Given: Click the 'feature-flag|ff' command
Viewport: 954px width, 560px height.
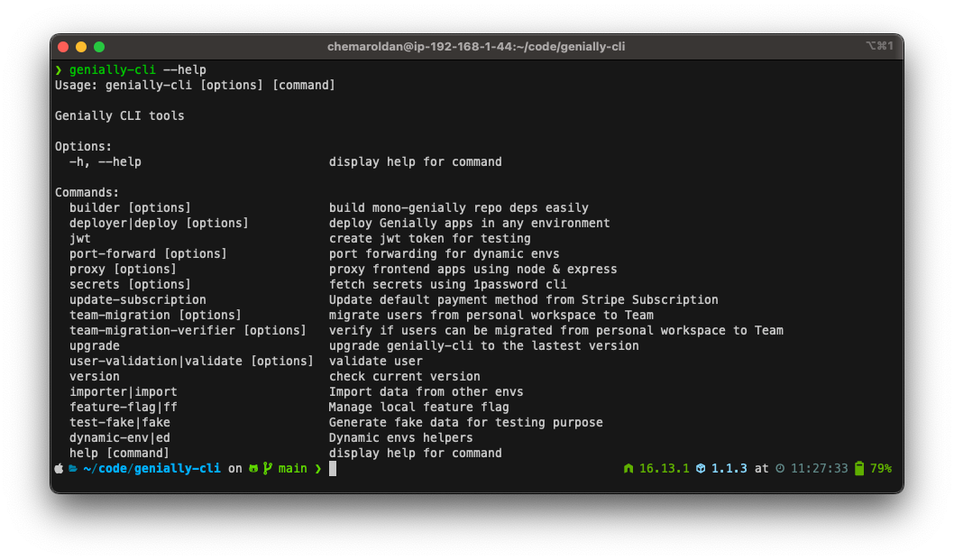Looking at the screenshot, I should point(123,408).
